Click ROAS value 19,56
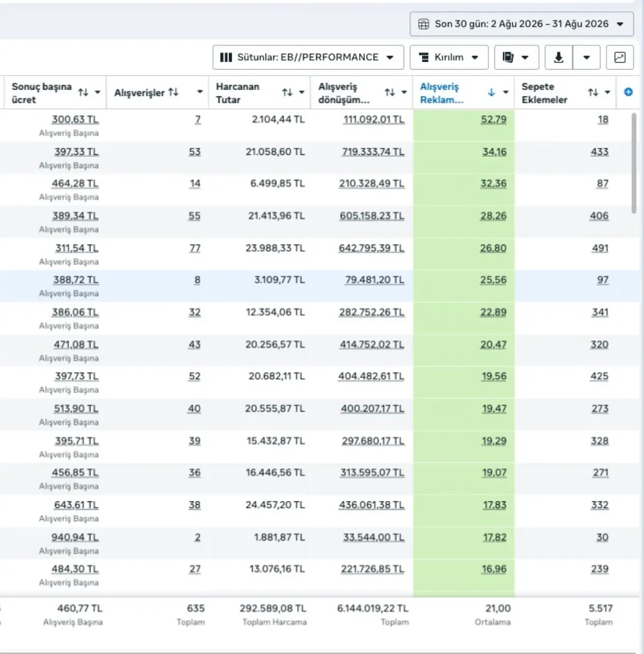This screenshot has height=654, width=644. click(494, 376)
